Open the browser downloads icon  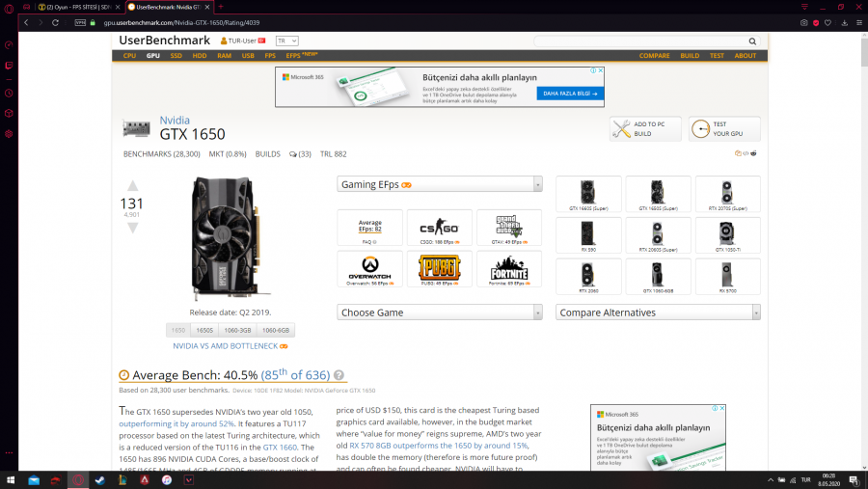coord(844,23)
